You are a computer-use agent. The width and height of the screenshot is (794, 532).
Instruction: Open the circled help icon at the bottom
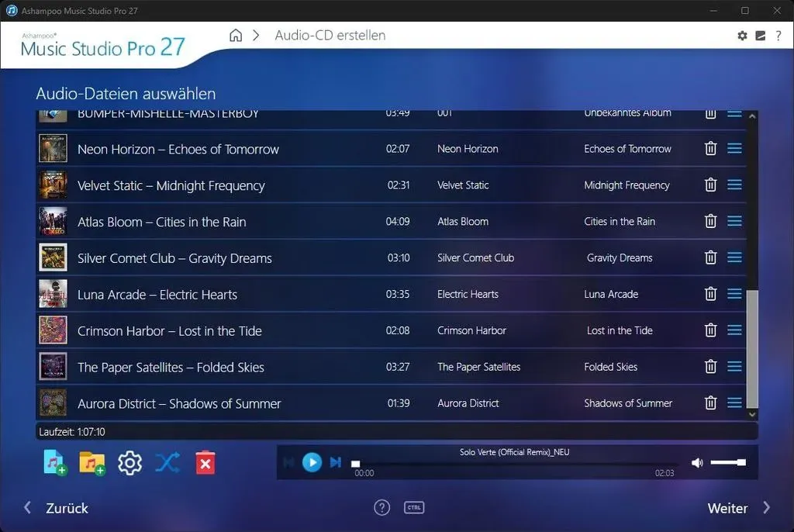pos(381,508)
